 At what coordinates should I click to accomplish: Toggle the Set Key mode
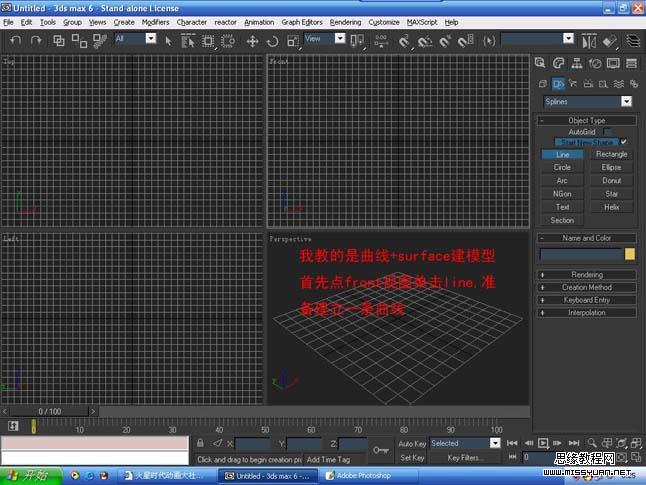click(x=412, y=458)
